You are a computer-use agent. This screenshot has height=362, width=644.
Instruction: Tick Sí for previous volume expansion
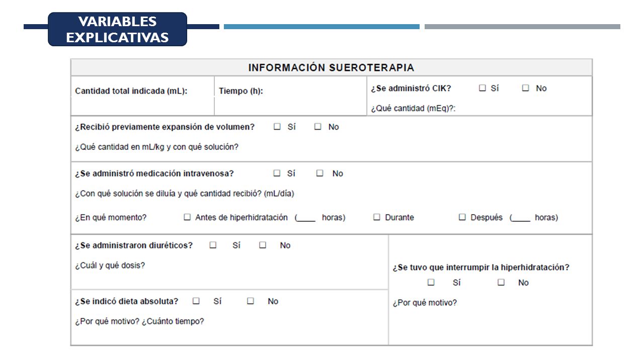coord(277,127)
